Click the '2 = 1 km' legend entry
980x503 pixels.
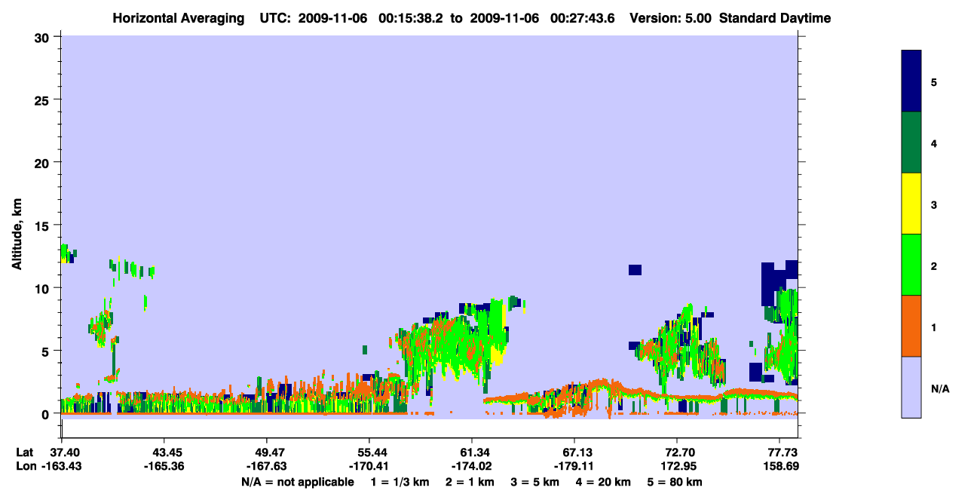(x=470, y=482)
